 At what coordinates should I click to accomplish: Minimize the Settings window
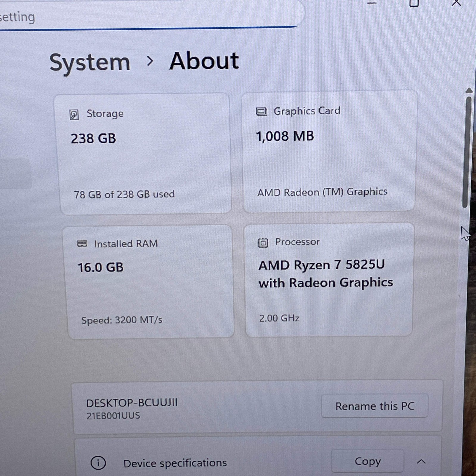[x=372, y=3]
